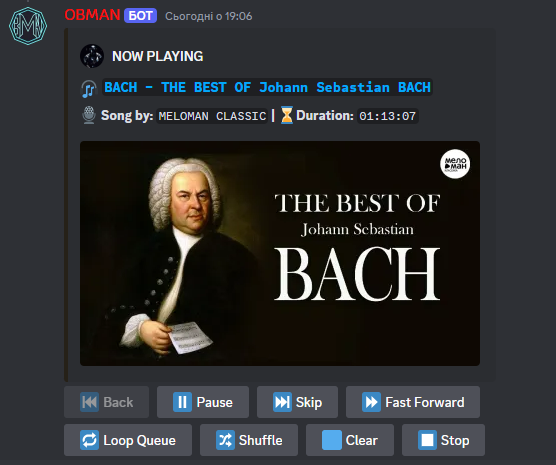Click the OBMAN username
This screenshot has height=465, width=556.
coord(92,15)
